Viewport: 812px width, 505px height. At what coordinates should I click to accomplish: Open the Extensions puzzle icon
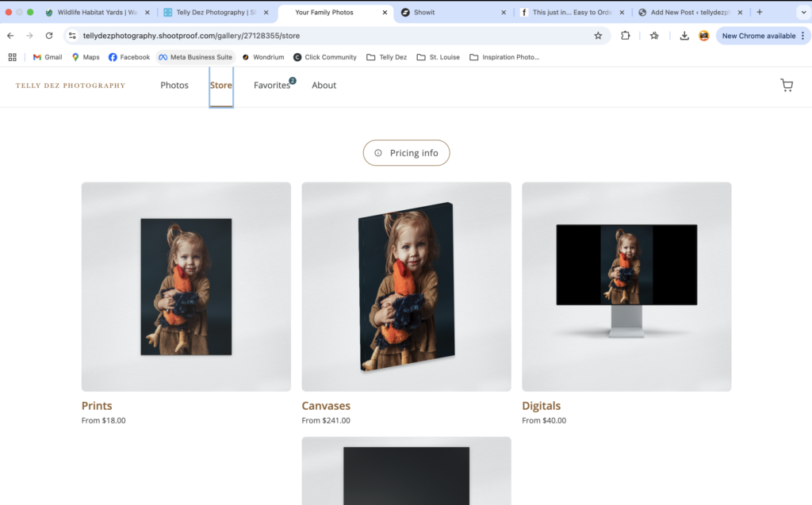pos(626,36)
